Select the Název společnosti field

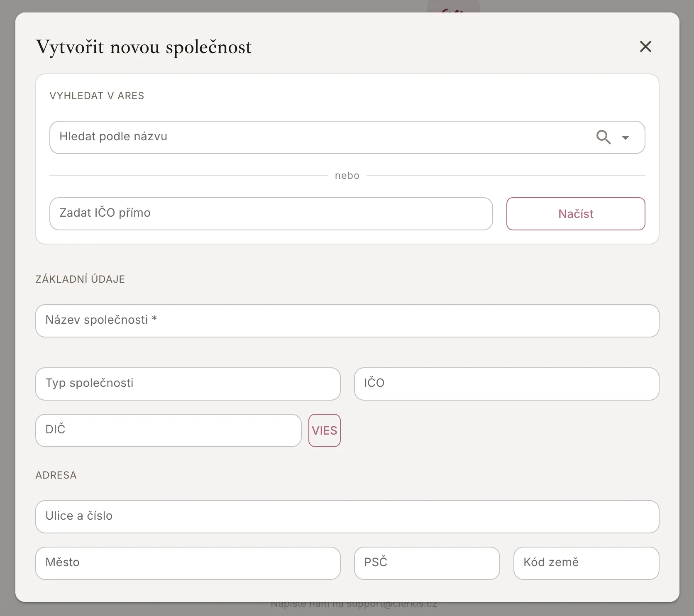click(347, 321)
